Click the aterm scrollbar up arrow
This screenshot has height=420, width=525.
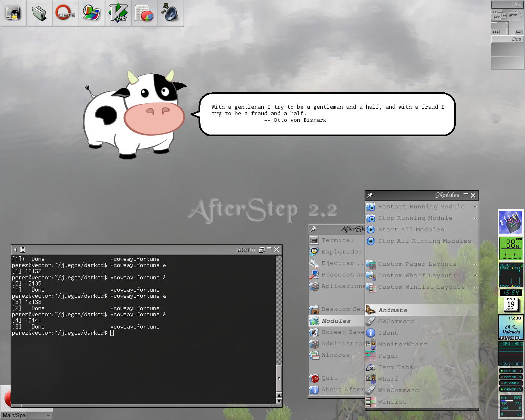(x=279, y=396)
